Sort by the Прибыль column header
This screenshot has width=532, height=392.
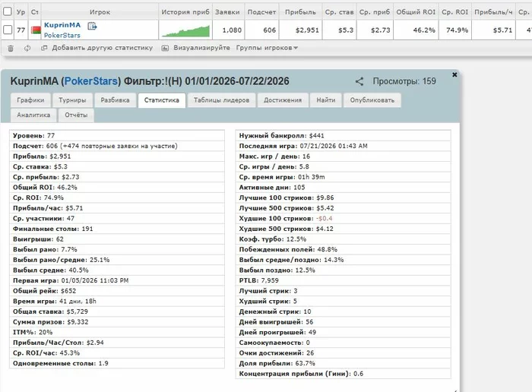point(300,12)
